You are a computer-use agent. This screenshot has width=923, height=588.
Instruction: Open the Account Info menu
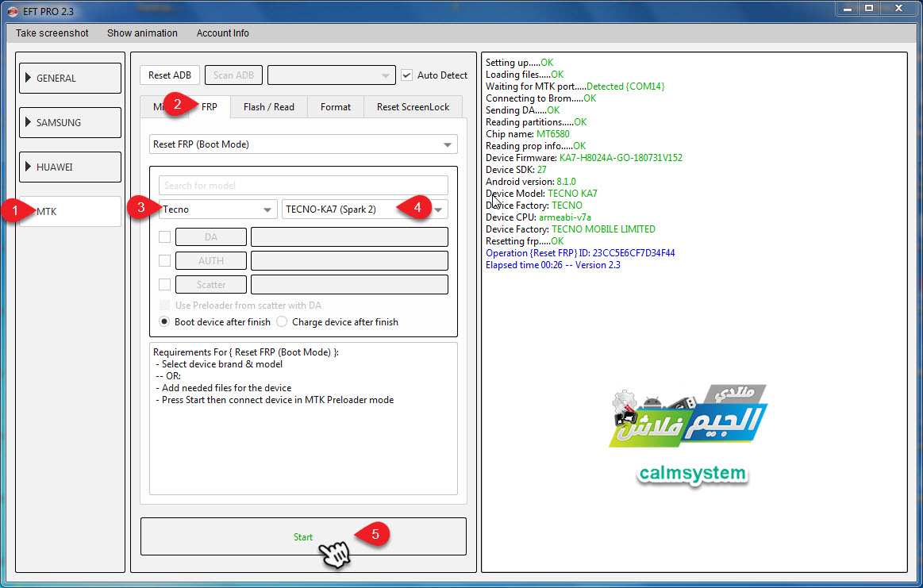point(222,33)
